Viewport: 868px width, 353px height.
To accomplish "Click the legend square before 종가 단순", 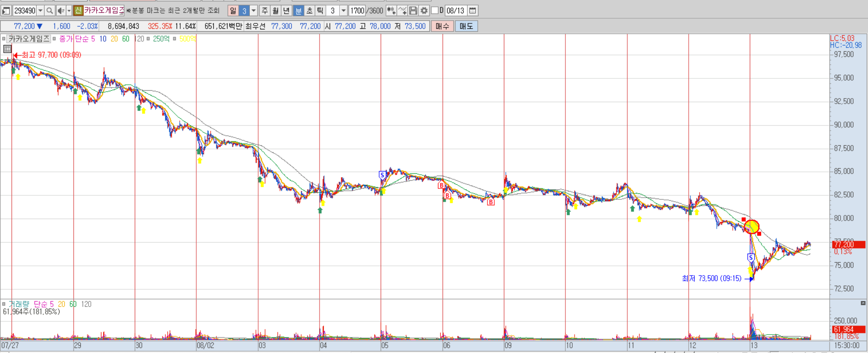I will [54, 39].
